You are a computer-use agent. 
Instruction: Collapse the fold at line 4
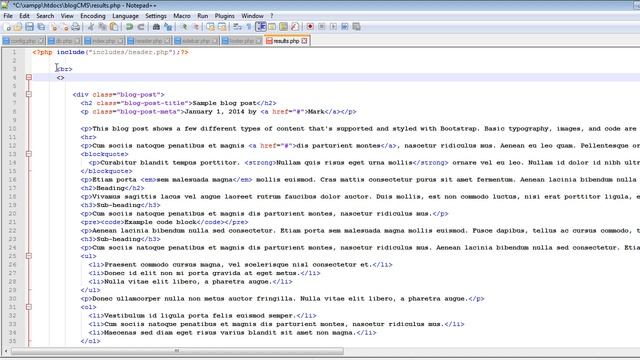tap(29, 77)
